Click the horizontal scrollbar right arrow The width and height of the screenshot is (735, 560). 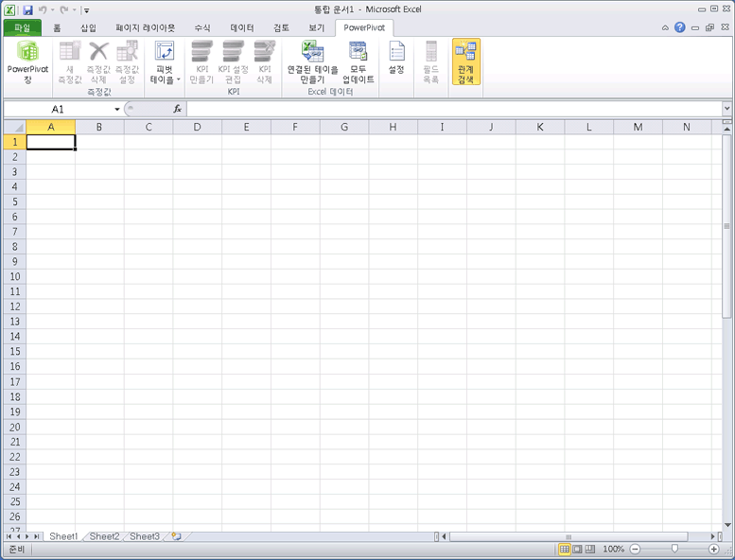pos(713,536)
